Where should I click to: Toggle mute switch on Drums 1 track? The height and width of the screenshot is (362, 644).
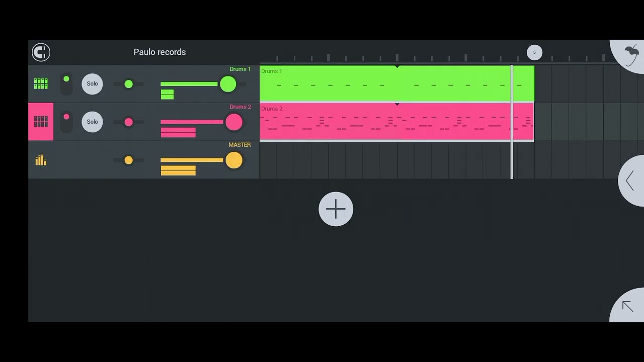pyautogui.click(x=66, y=84)
